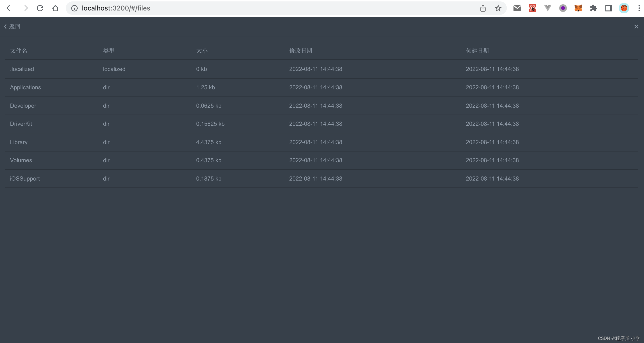
Task: Open the profile avatar menu
Action: (624, 8)
